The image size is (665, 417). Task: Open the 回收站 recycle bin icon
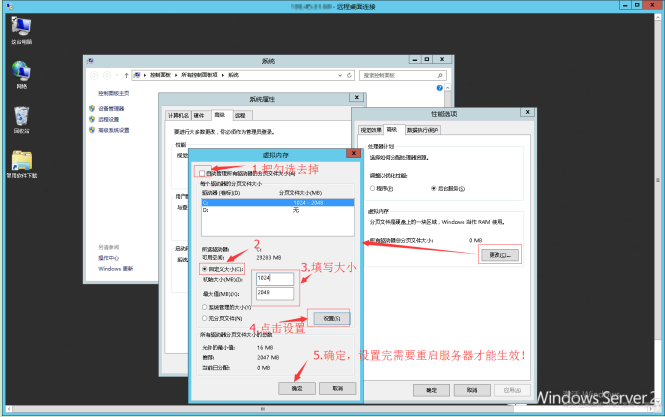[21, 115]
